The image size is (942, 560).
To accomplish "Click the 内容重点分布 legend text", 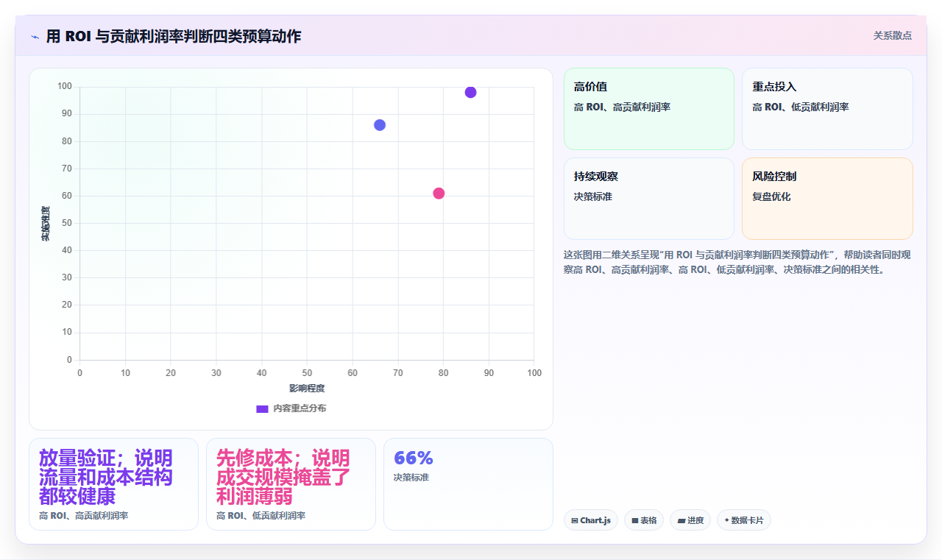I will 300,408.
